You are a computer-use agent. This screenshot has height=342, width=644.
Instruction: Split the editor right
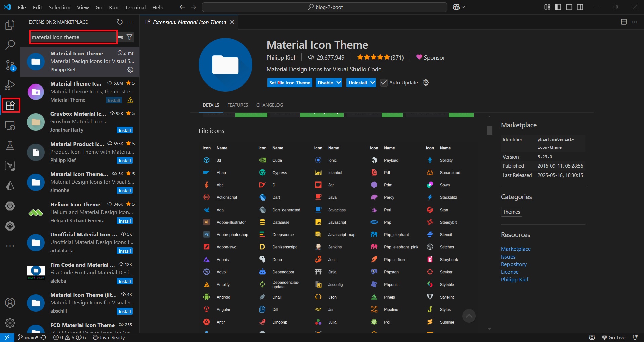[624, 22]
